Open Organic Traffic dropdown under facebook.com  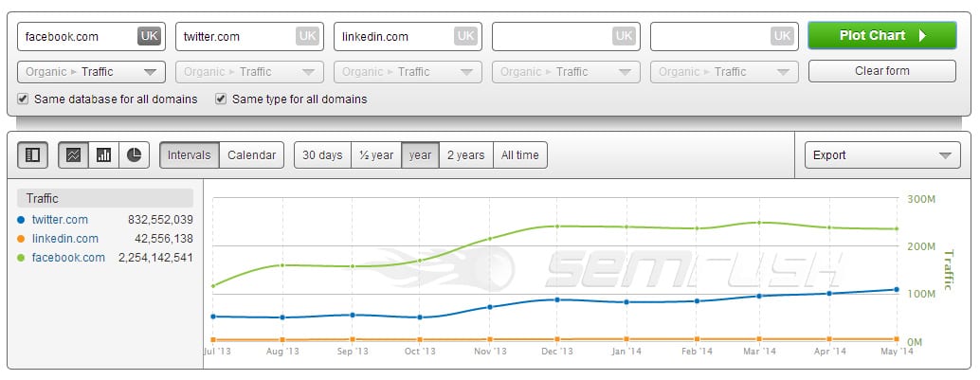click(91, 72)
